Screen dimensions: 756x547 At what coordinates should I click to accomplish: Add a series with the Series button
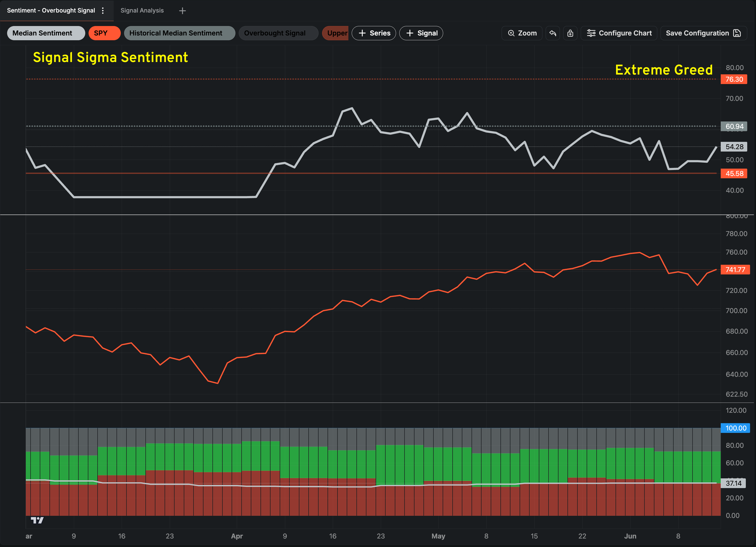tap(374, 33)
